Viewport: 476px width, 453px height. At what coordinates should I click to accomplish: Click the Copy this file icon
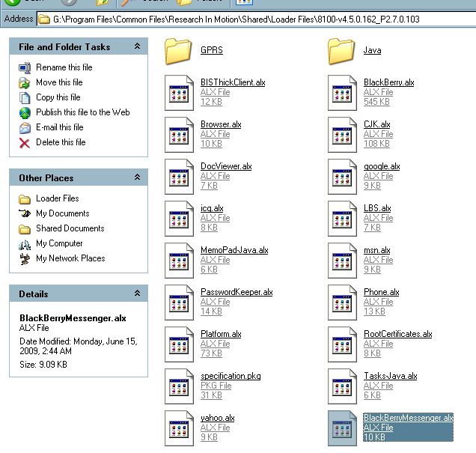(25, 98)
